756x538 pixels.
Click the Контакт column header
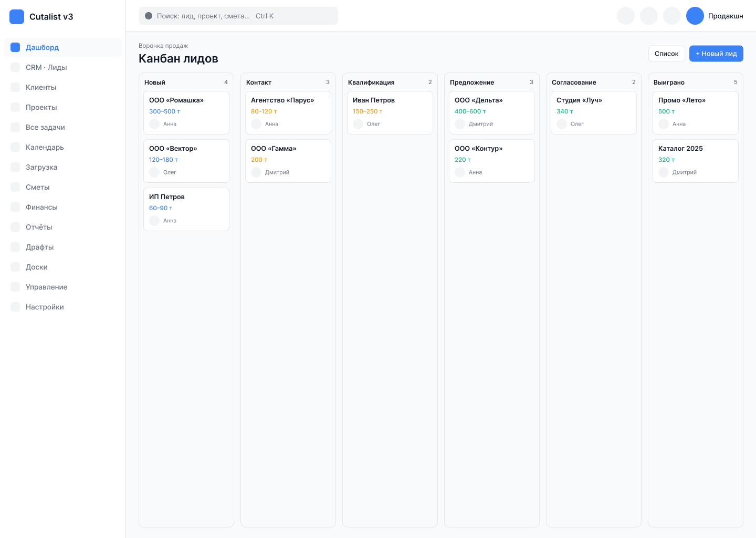click(259, 82)
